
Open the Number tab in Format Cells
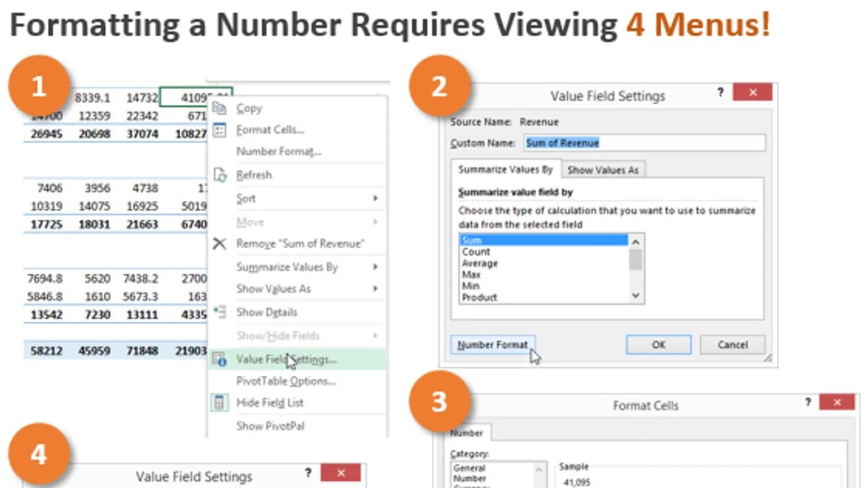coord(467,432)
